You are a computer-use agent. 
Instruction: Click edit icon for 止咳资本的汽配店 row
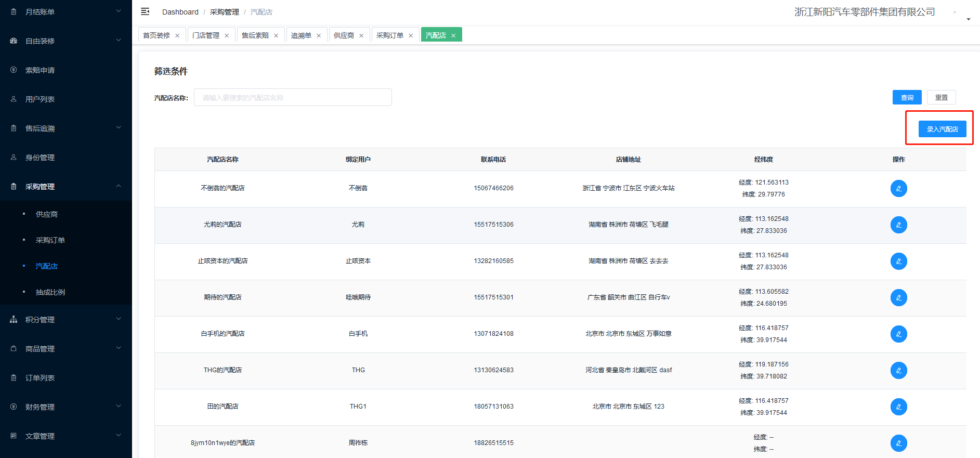click(898, 261)
